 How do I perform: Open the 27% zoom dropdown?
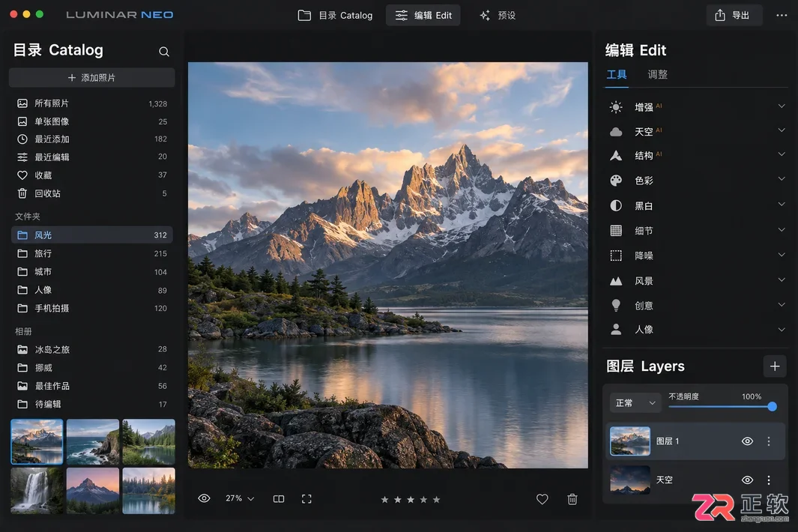[240, 498]
